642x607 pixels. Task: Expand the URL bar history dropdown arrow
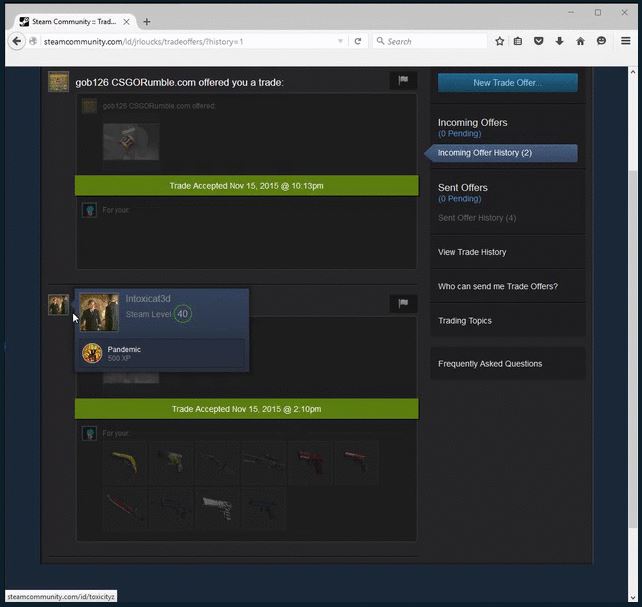pyautogui.click(x=341, y=41)
